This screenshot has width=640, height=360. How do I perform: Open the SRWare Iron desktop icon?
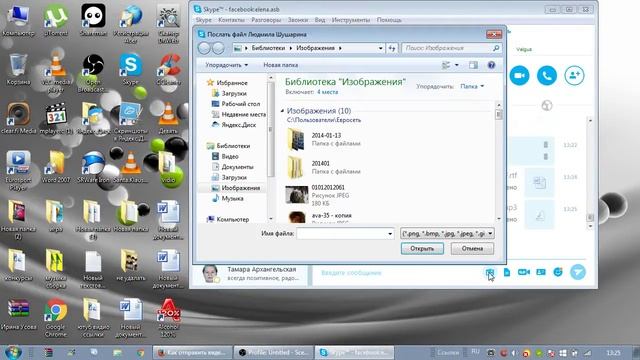93,167
